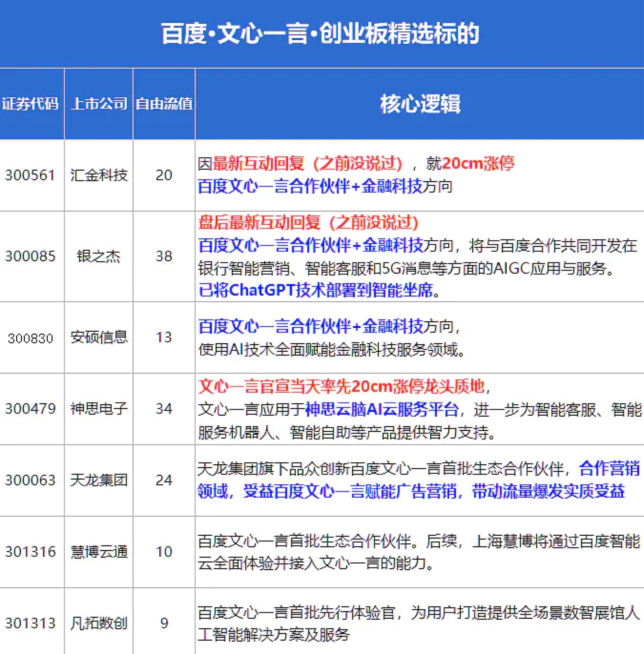This screenshot has height=654, width=644.
Task: Click the value 9 in 凡拓数创 row
Action: [164, 623]
